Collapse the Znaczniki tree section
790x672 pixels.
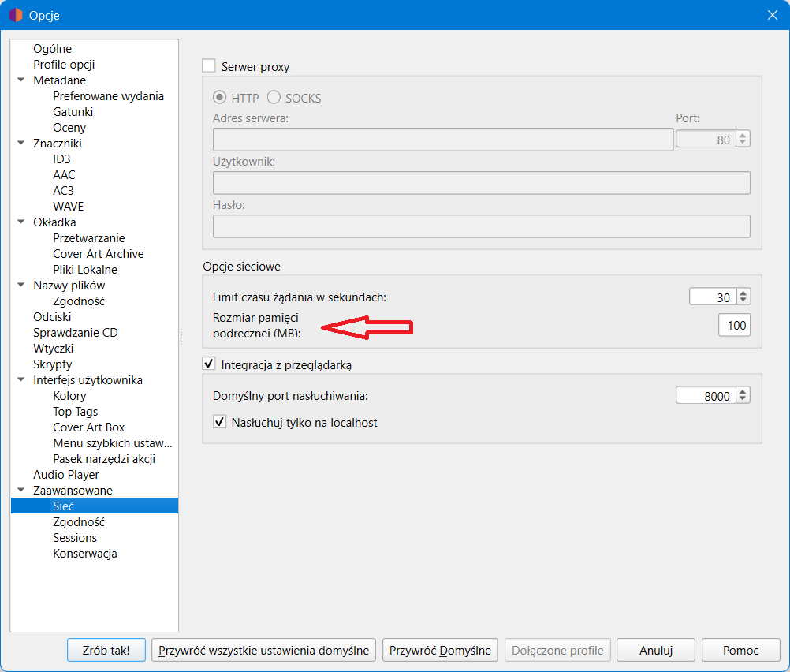[20, 144]
